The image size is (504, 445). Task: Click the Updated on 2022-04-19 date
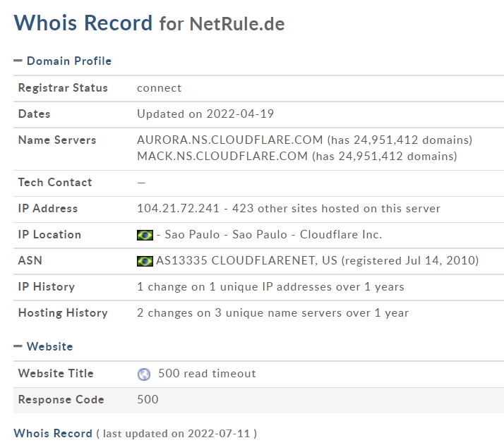pos(205,114)
